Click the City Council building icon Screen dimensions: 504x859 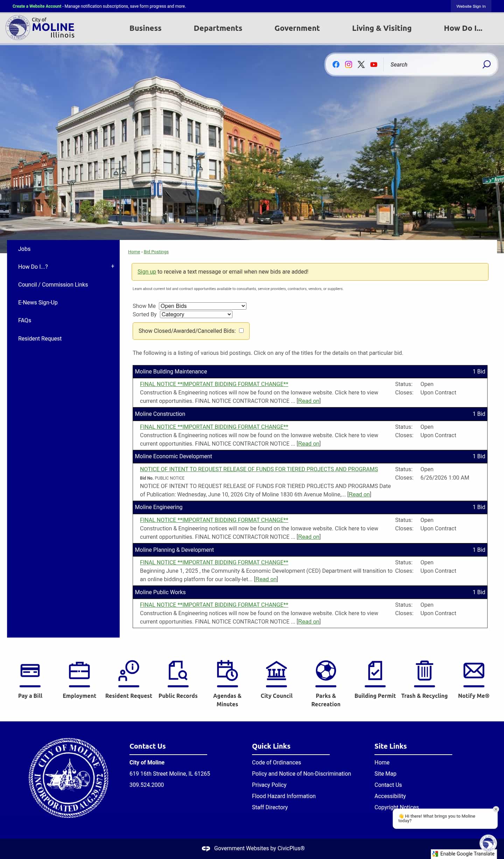point(276,671)
